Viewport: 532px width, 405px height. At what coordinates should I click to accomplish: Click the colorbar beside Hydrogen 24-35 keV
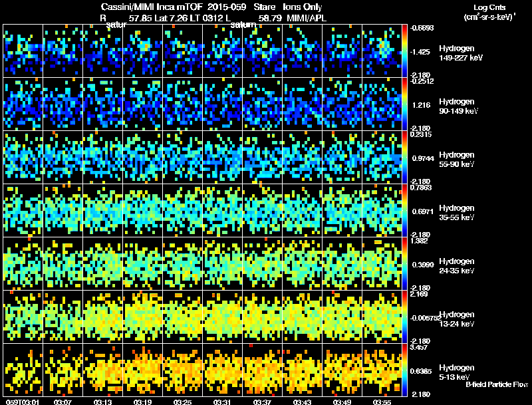[x=404, y=264]
